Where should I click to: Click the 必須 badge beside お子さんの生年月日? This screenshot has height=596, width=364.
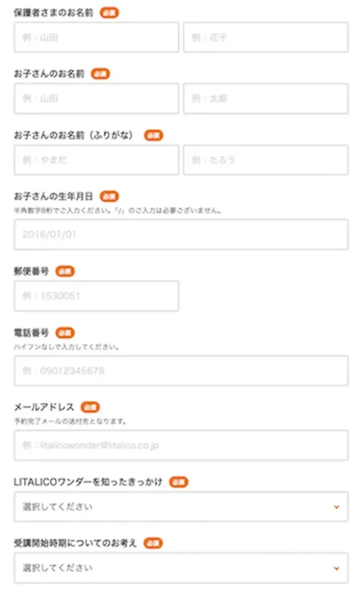coord(109,196)
